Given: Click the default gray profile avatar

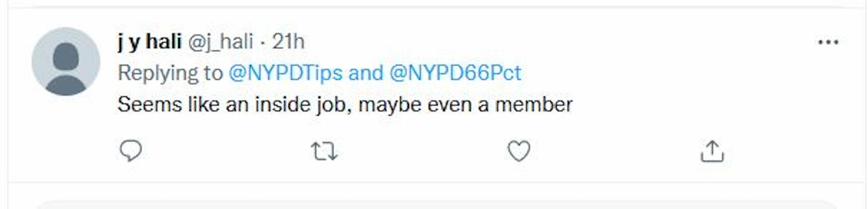Looking at the screenshot, I should (x=66, y=61).
